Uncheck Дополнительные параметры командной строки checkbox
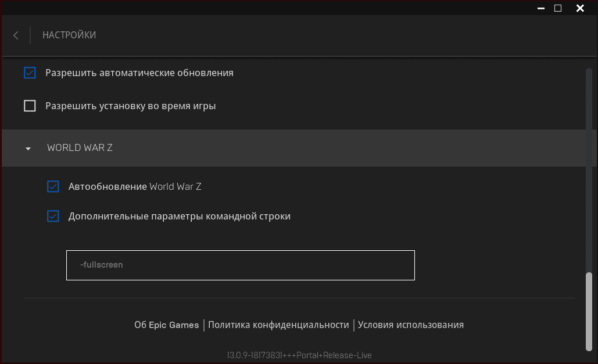Viewport: 598px width, 364px height. (x=53, y=216)
